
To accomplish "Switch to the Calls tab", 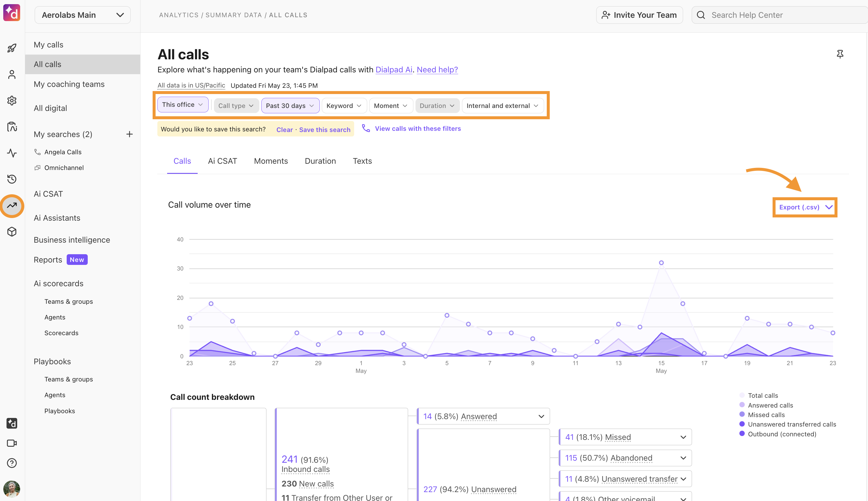I will click(x=182, y=161).
